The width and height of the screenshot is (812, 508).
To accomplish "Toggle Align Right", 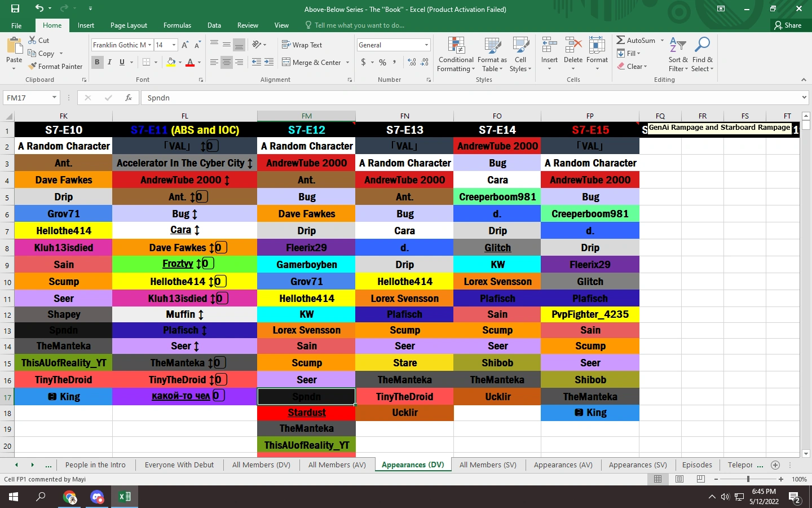I will coord(239,62).
